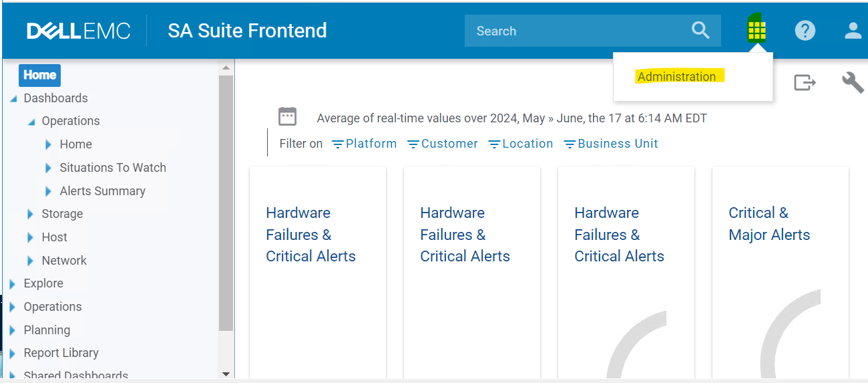The height and width of the screenshot is (383, 868).
Task: Open Situations To Watch dashboard
Action: click(x=113, y=168)
